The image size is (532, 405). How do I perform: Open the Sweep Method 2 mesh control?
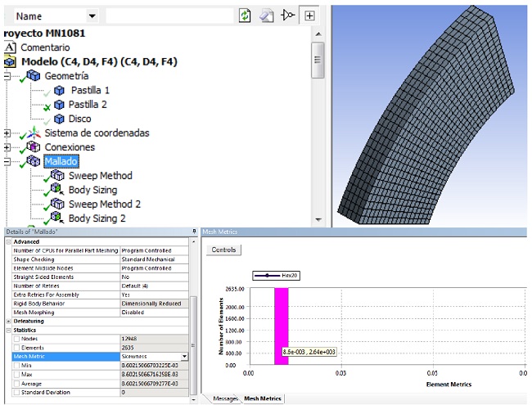[x=105, y=204]
